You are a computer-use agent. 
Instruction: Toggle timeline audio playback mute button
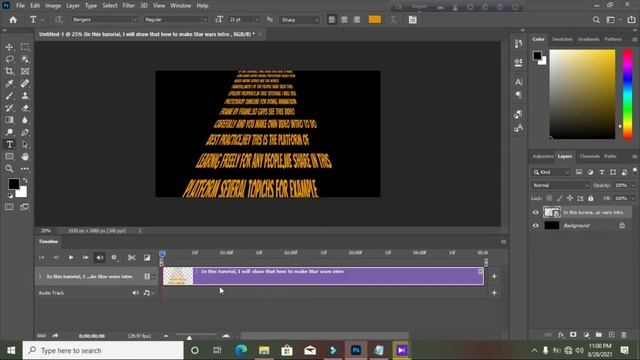coord(100,258)
